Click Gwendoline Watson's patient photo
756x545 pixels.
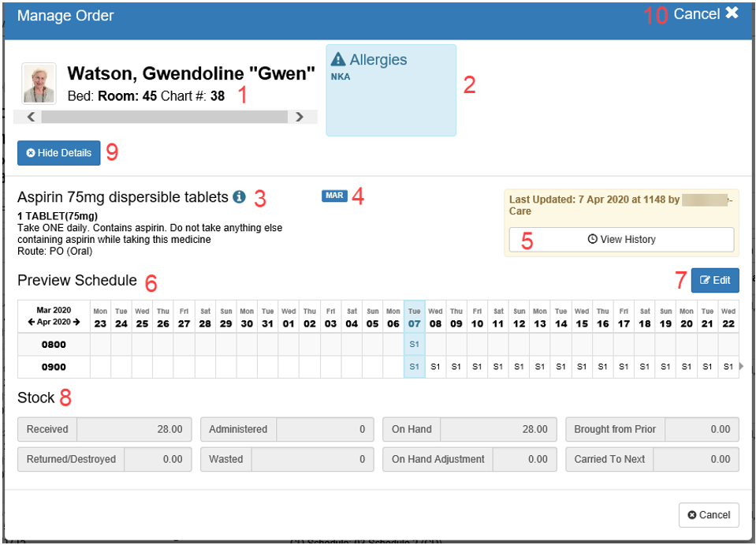pos(39,84)
